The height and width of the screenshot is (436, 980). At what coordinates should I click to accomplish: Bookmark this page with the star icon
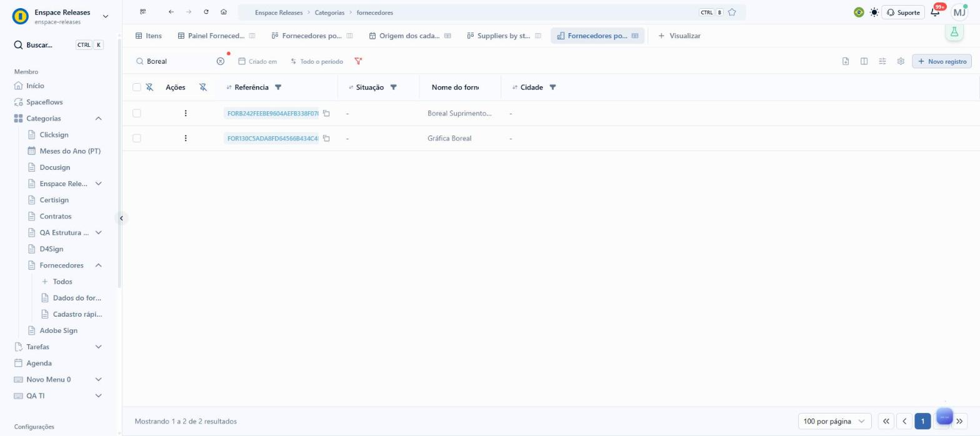732,12
